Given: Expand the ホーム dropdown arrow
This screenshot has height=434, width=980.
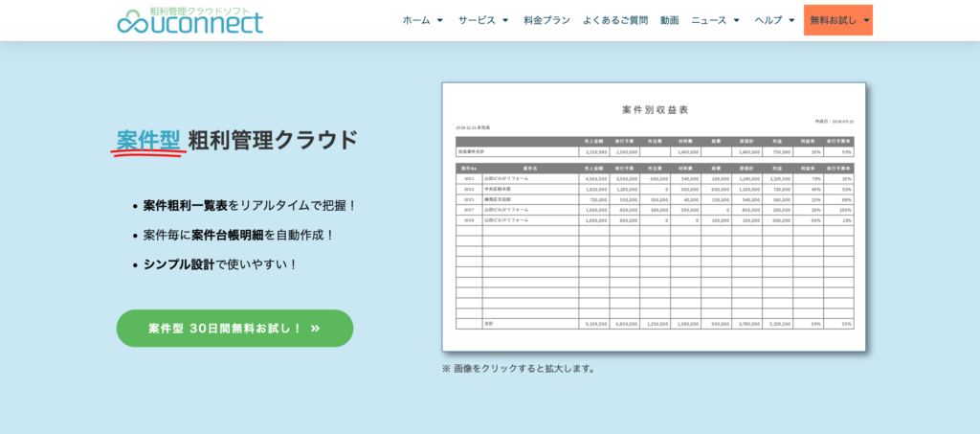Looking at the screenshot, I should (x=440, y=20).
